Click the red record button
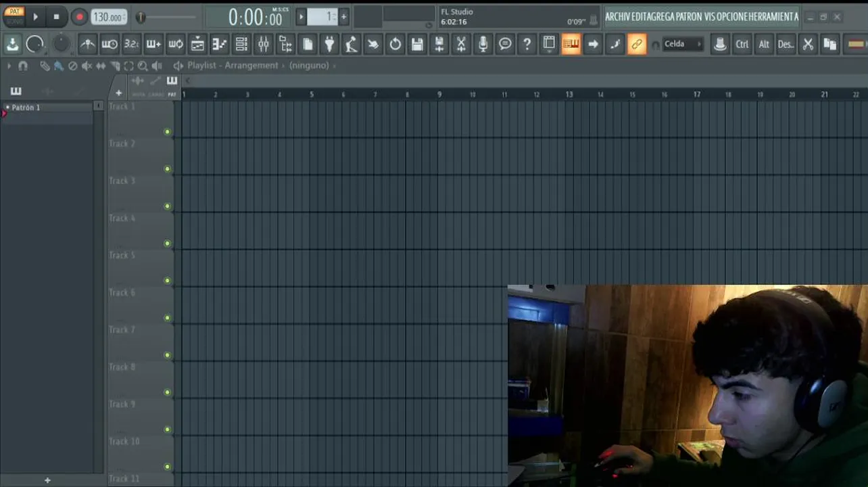 pos(79,17)
